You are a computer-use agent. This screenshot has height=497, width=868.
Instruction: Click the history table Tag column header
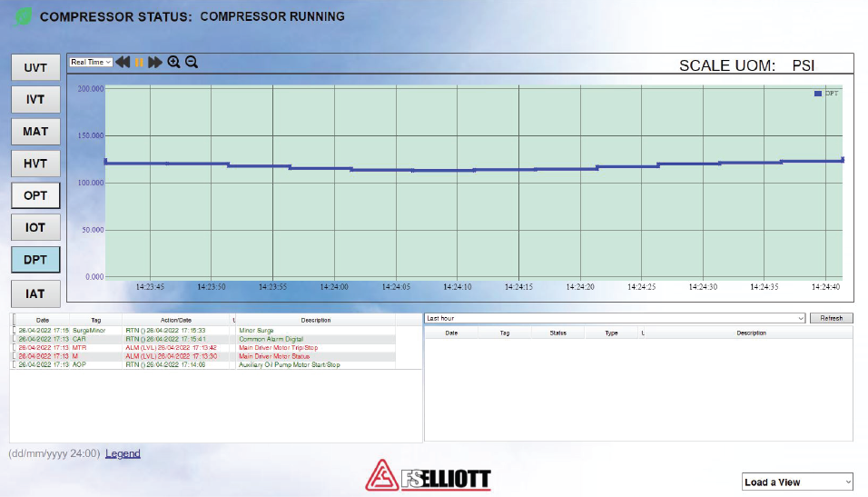(504, 333)
